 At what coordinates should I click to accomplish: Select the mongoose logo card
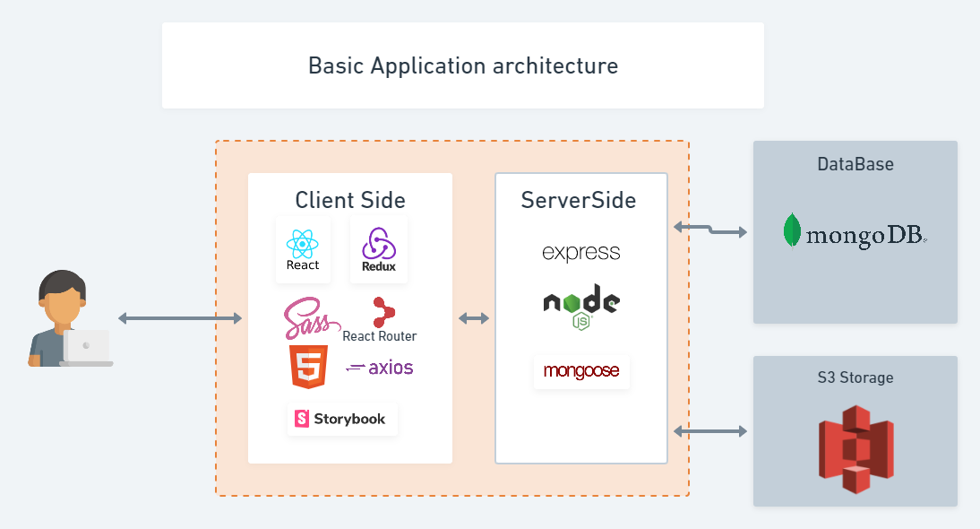[x=581, y=371]
